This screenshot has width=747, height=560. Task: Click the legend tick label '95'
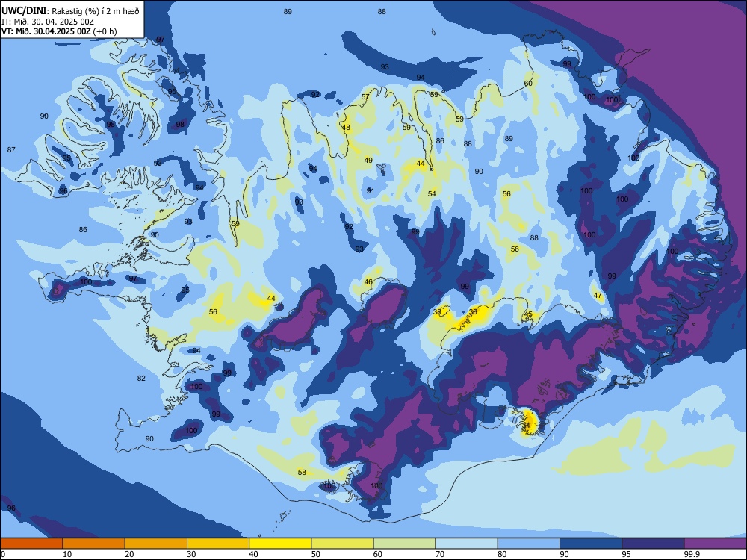[627, 554]
